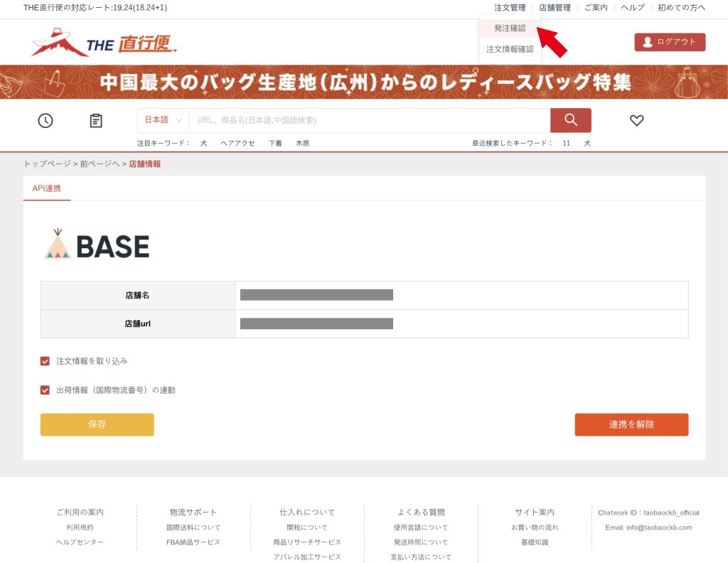The image size is (728, 563).
Task: Click the THE直行便 logo
Action: (x=104, y=42)
